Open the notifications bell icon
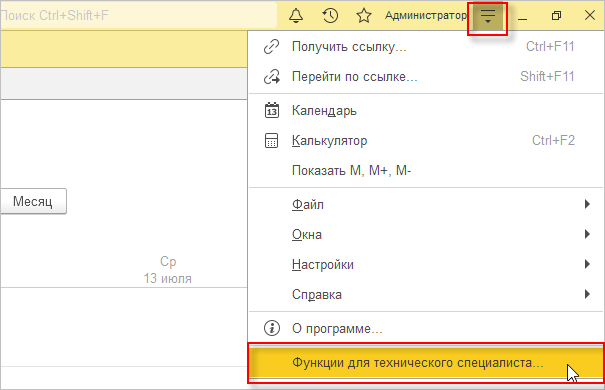This screenshot has height=390, width=605. pos(296,16)
